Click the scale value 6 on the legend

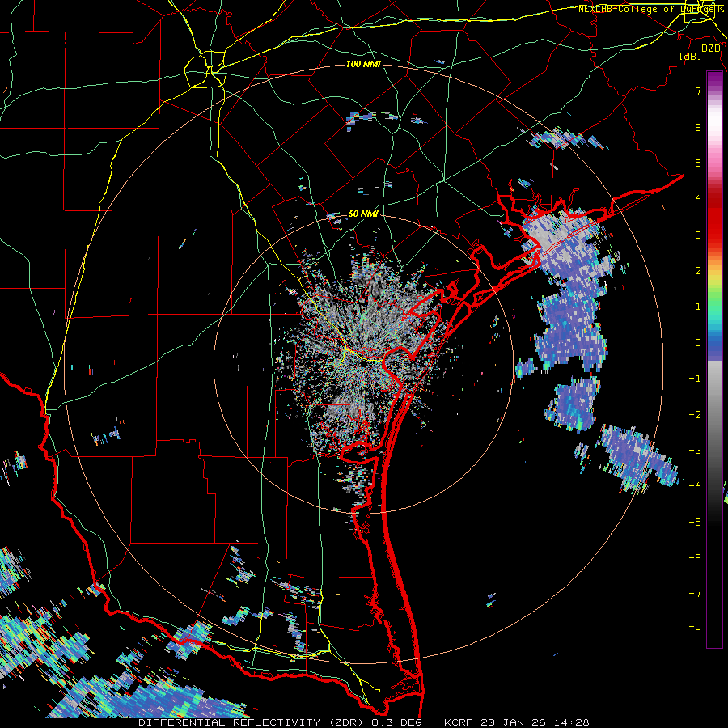pyautogui.click(x=698, y=127)
